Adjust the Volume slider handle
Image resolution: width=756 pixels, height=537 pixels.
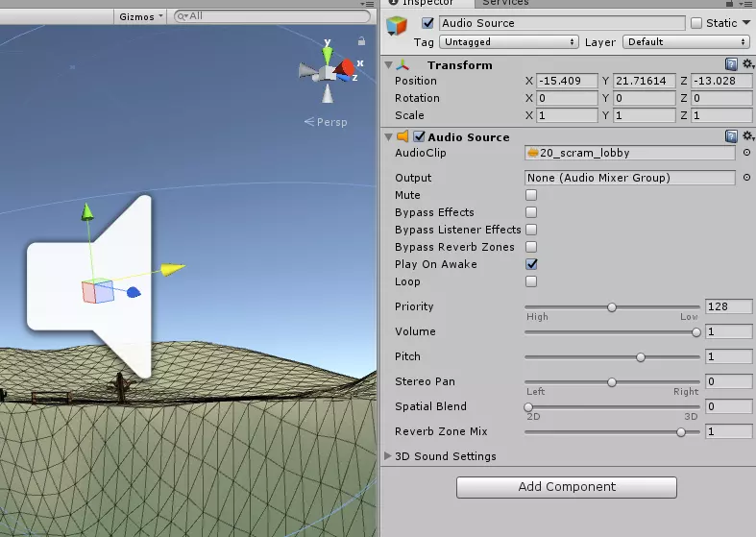click(x=696, y=332)
